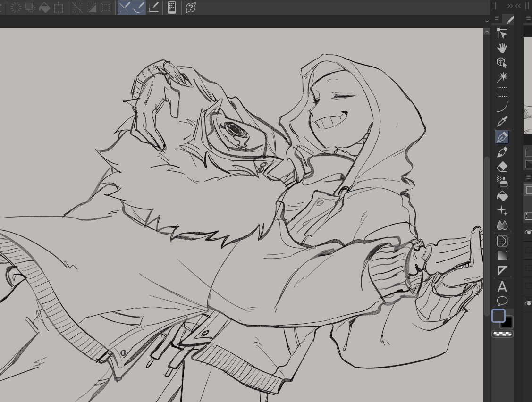Screen dimensions: 532x402
Task: Toggle Snap to Ruler
Action: (125, 8)
